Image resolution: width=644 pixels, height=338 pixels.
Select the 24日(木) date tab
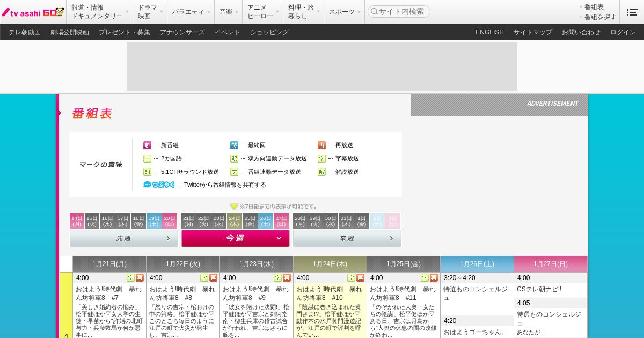point(235,221)
